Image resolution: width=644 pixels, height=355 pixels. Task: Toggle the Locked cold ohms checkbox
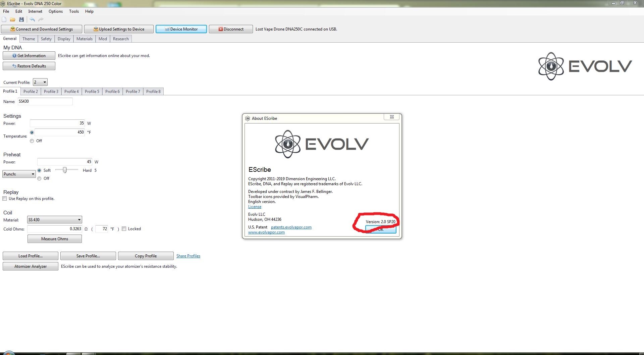pyautogui.click(x=124, y=229)
